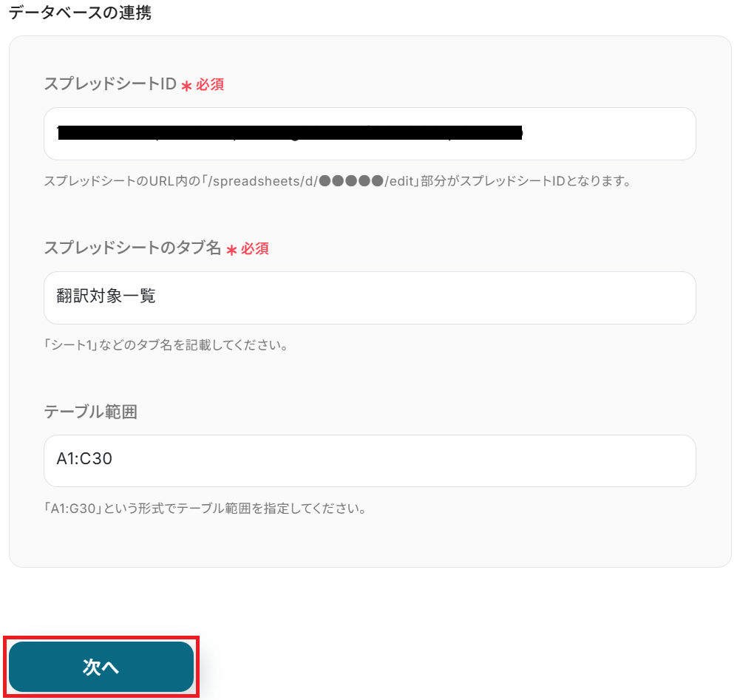This screenshot has height=700, width=740.
Task: Click the 必須 mark next to タブ名 label
Action: pos(255,248)
